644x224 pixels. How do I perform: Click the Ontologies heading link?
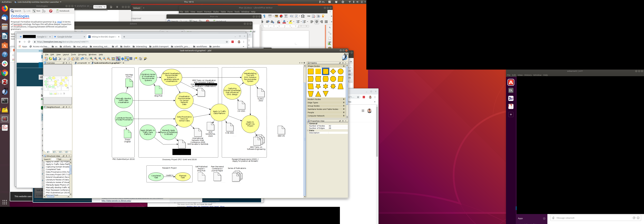pos(20,16)
